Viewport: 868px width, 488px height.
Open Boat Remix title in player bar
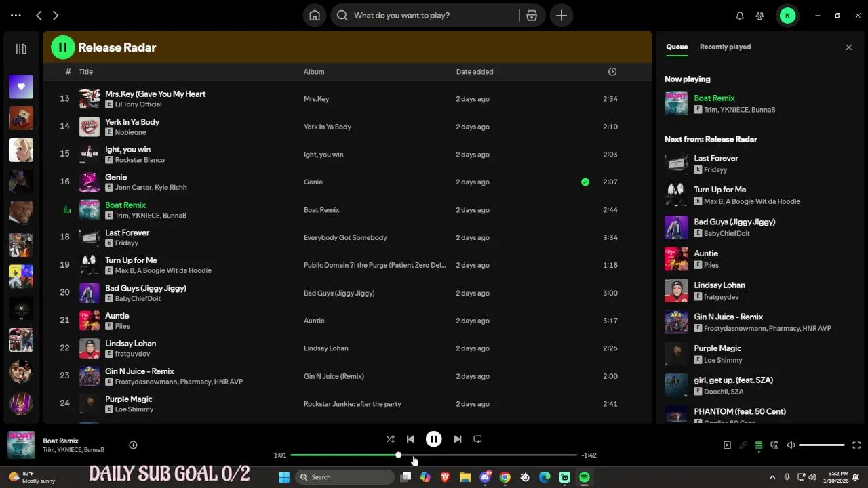pyautogui.click(x=61, y=441)
